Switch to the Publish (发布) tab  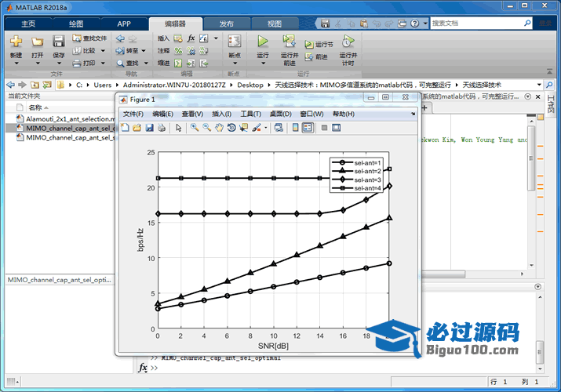click(226, 24)
